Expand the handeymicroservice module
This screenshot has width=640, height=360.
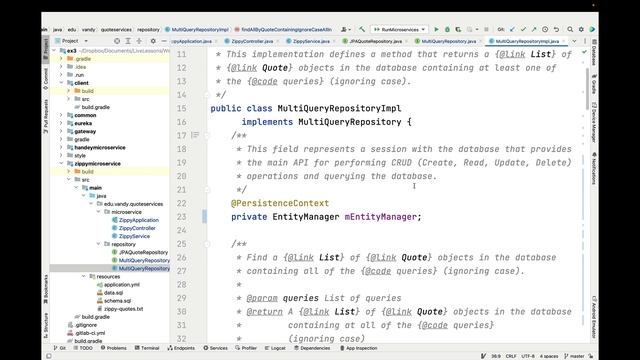click(62, 147)
